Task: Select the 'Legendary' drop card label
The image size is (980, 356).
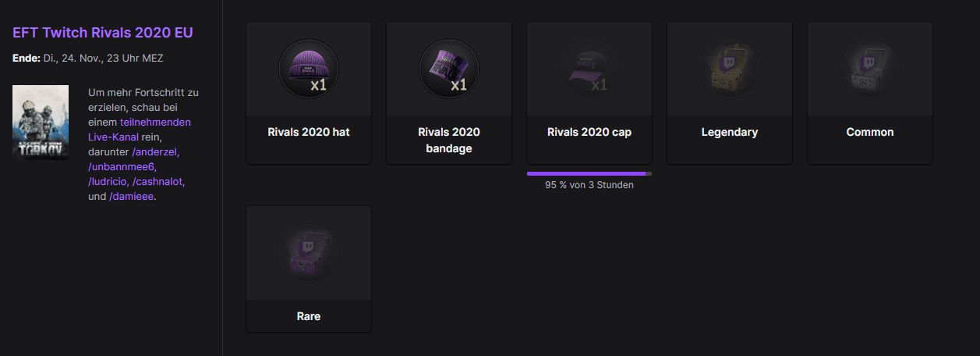Action: (730, 132)
